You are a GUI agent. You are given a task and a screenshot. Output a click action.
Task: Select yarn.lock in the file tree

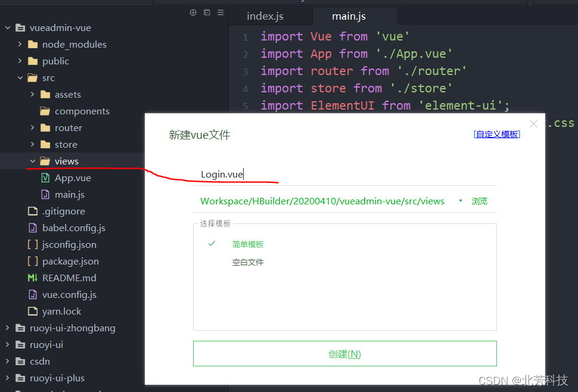(x=61, y=312)
